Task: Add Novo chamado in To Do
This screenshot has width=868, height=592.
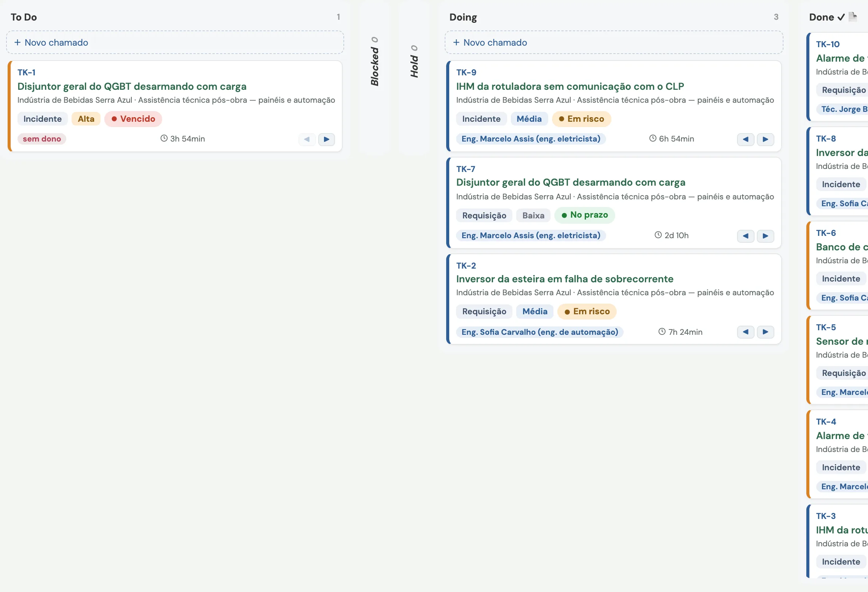Action: click(175, 43)
